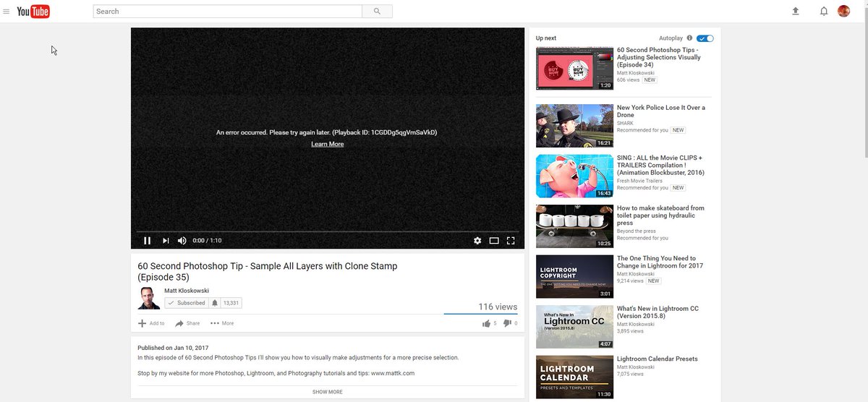Enter full screen mode
The image size is (868, 402).
tap(511, 241)
